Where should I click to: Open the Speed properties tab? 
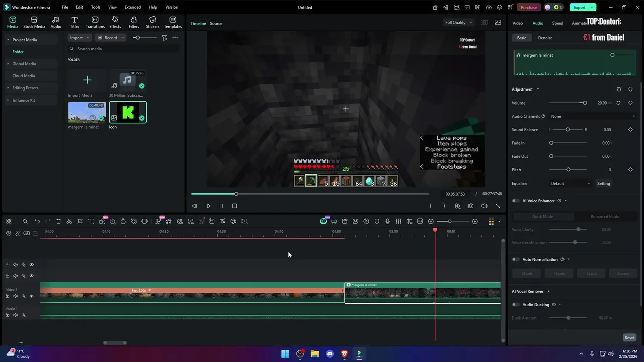(x=558, y=23)
